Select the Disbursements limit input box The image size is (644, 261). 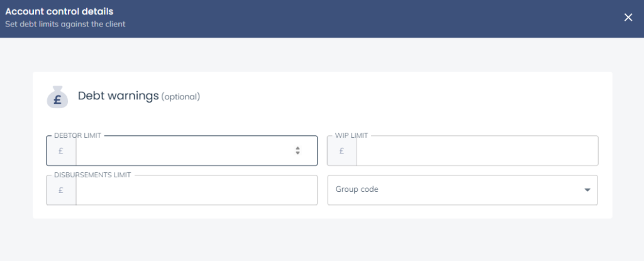[196, 190]
